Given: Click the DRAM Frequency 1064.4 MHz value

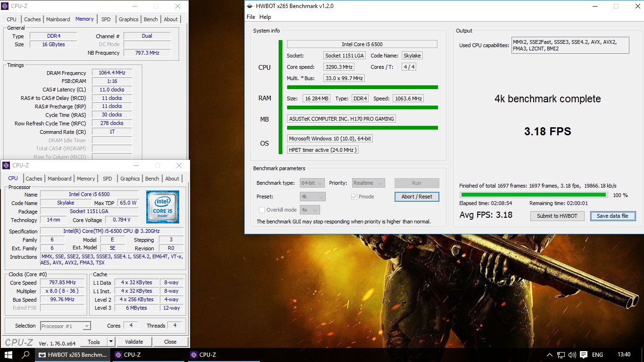Looking at the screenshot, I should coord(112,73).
